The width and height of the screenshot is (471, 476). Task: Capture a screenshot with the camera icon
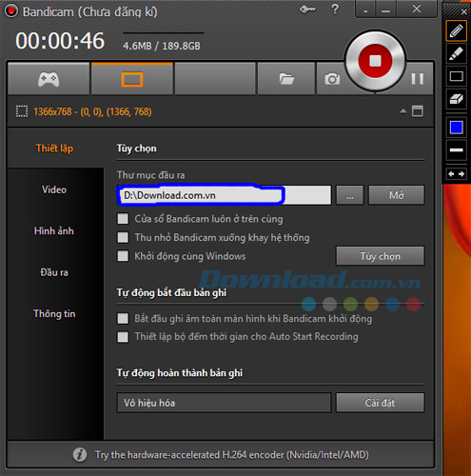pyautogui.click(x=332, y=79)
